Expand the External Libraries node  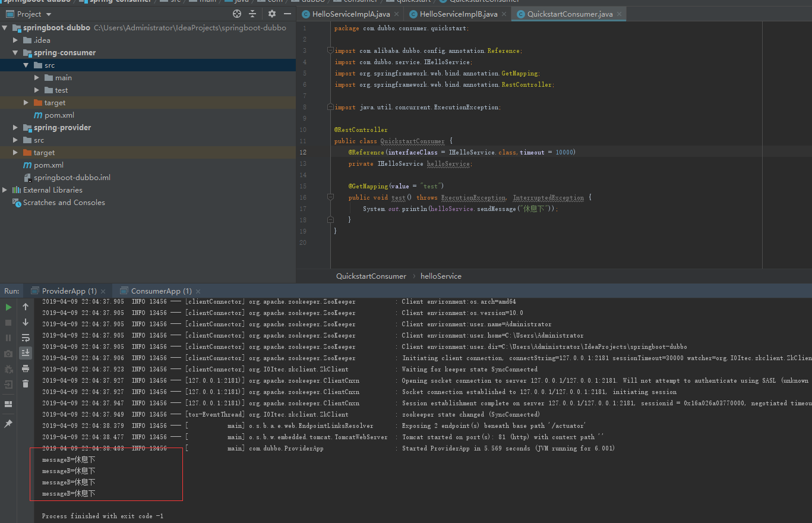click(x=5, y=190)
